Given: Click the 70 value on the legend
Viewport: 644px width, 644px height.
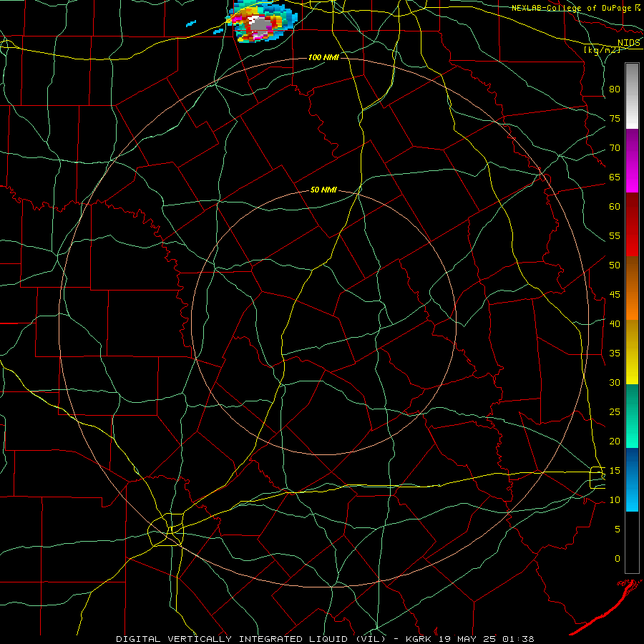Looking at the screenshot, I should (x=615, y=148).
